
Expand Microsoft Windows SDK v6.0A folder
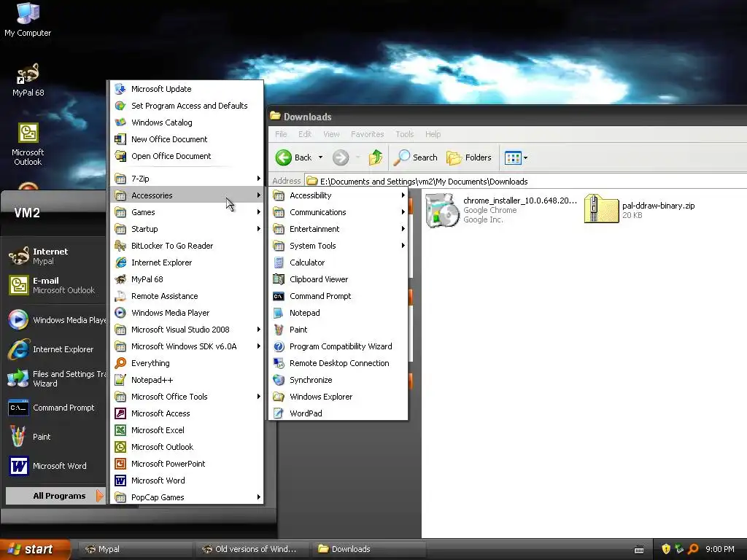[x=187, y=346]
